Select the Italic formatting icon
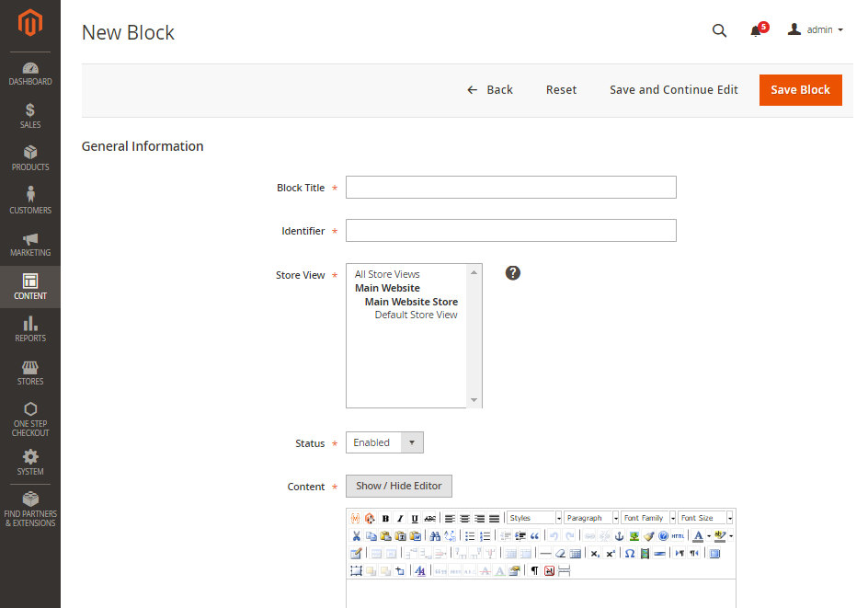Screen dimensions: 868x608 point(399,517)
